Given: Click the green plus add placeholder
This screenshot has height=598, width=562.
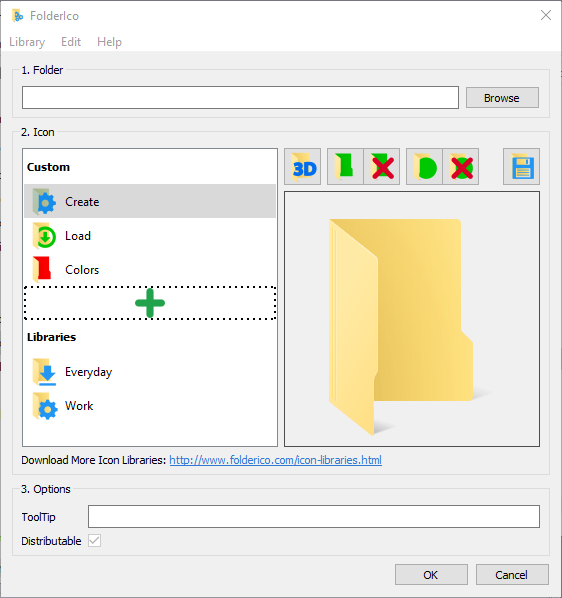Looking at the screenshot, I should pyautogui.click(x=150, y=303).
